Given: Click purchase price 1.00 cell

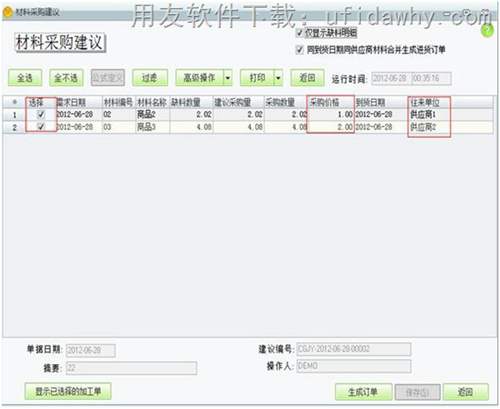Looking at the screenshot, I should point(330,115).
